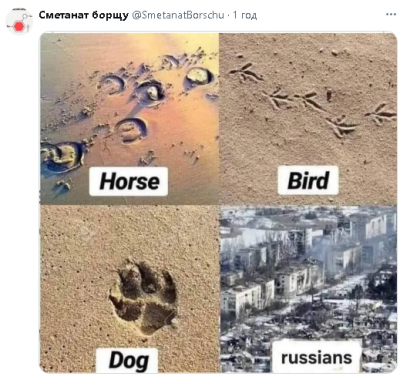Click the "Dog" caption label

[x=127, y=361]
